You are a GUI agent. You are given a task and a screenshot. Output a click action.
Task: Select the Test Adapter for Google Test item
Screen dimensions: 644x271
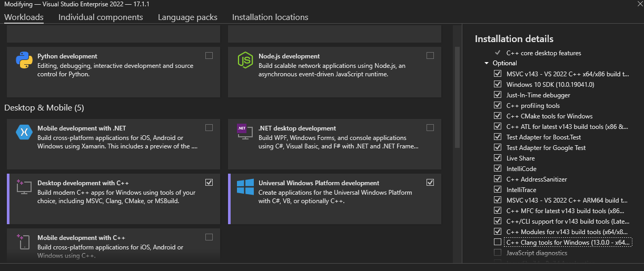tap(546, 148)
